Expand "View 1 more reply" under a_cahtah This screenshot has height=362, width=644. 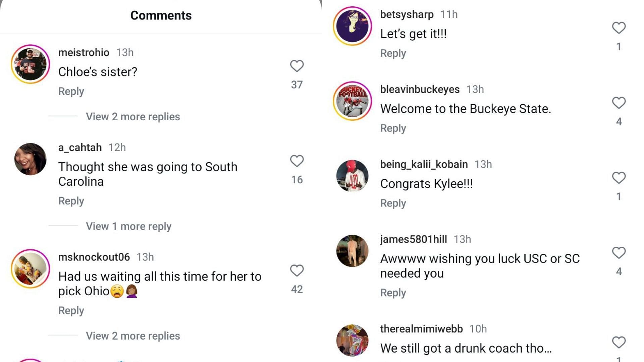tap(128, 226)
